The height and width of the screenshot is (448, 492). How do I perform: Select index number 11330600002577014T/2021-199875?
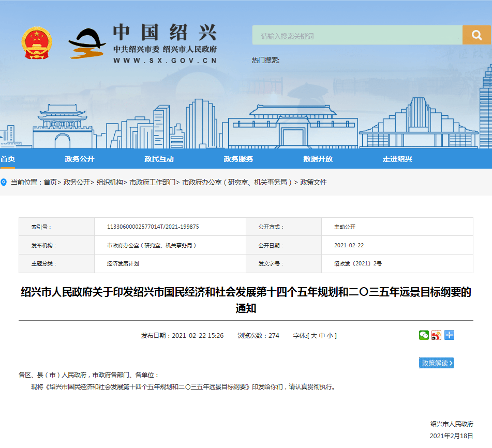tap(153, 227)
